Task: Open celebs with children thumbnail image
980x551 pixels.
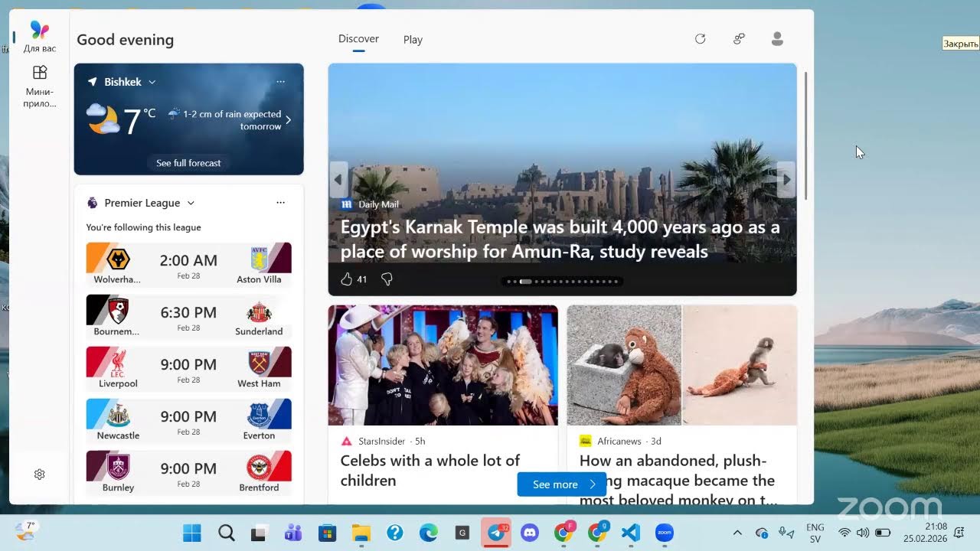Action: tap(443, 365)
